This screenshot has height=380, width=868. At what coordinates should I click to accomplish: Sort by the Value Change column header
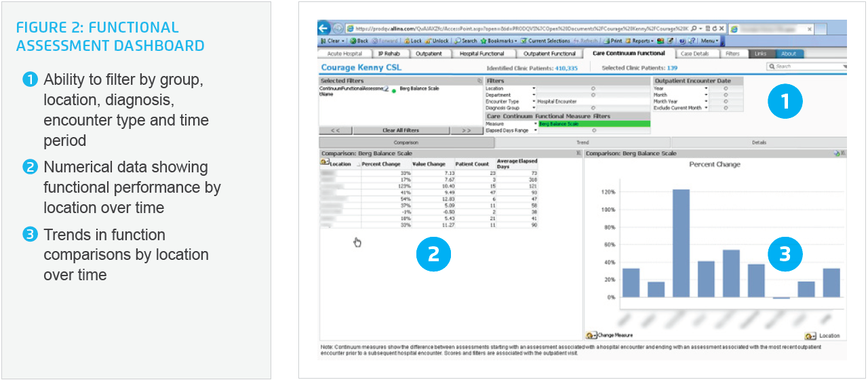pos(429,164)
